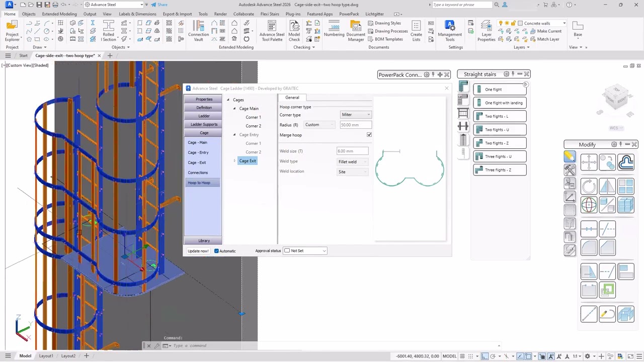Select the Rotate tool in Modify palette

pyautogui.click(x=589, y=187)
